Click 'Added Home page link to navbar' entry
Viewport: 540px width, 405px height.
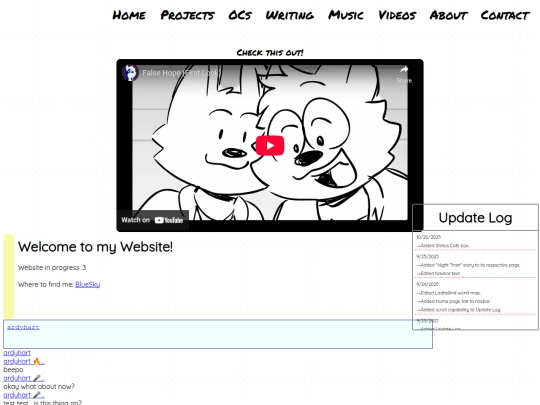[453, 301]
